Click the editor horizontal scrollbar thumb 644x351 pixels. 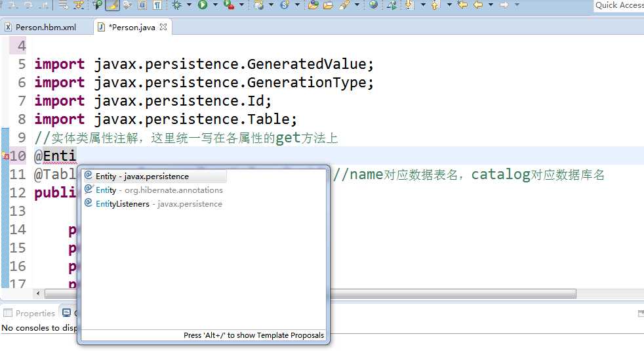(x=310, y=293)
